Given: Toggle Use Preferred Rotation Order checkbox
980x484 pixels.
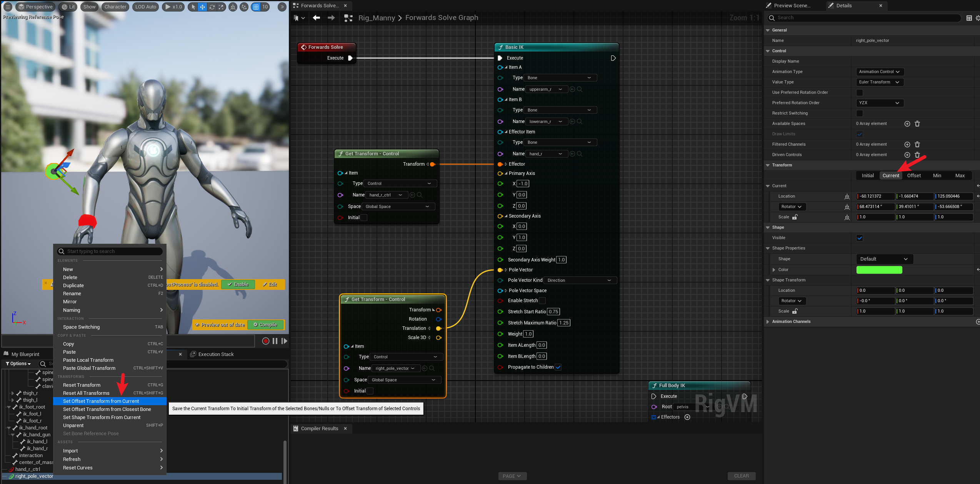Looking at the screenshot, I should (x=860, y=93).
